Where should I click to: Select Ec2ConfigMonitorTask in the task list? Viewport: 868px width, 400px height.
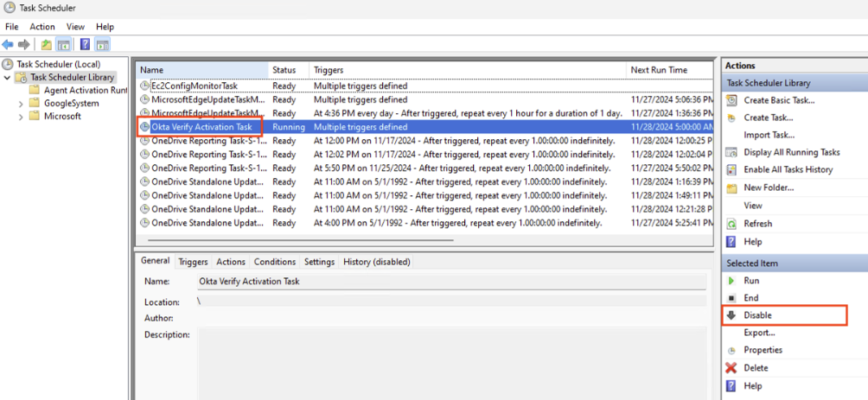tap(424, 86)
